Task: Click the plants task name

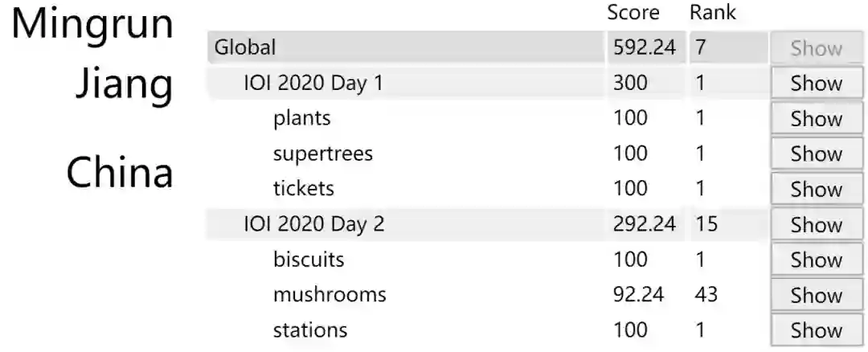Action: [x=301, y=118]
